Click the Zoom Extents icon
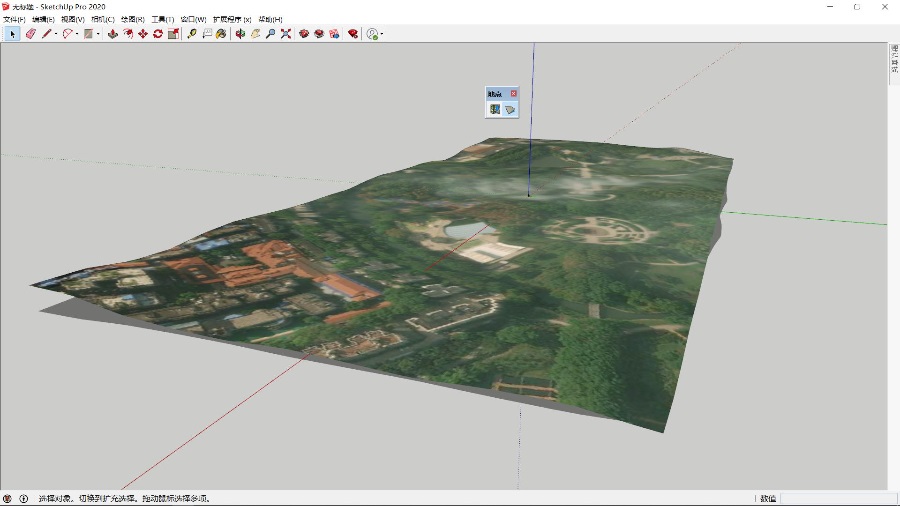Image resolution: width=900 pixels, height=506 pixels. point(285,34)
